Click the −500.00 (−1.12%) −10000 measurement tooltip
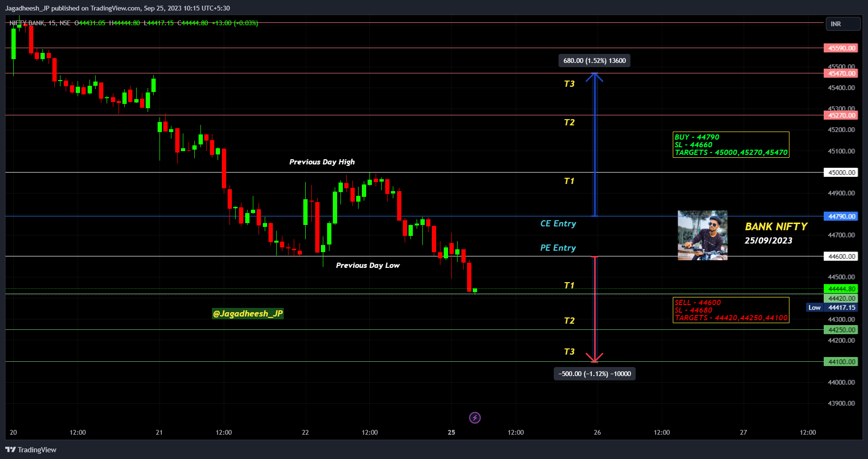 594,374
